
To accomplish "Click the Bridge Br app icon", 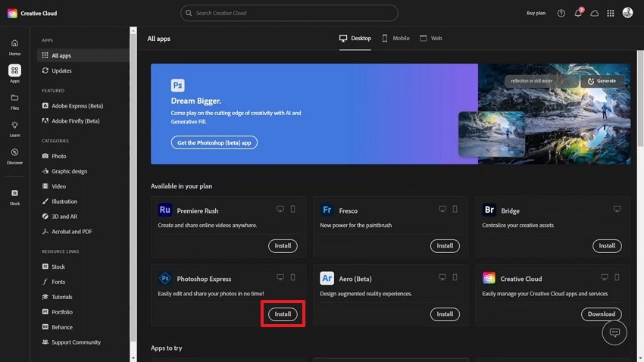I will [489, 210].
